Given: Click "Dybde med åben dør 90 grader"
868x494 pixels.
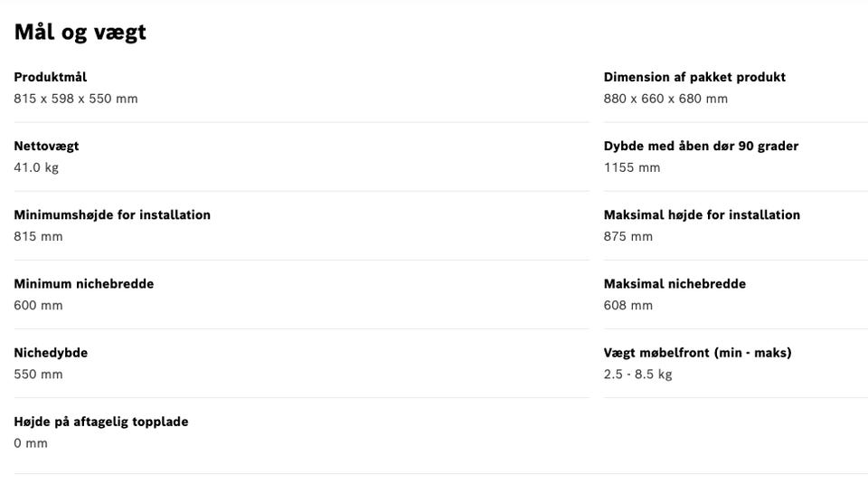Looking at the screenshot, I should (x=701, y=146).
